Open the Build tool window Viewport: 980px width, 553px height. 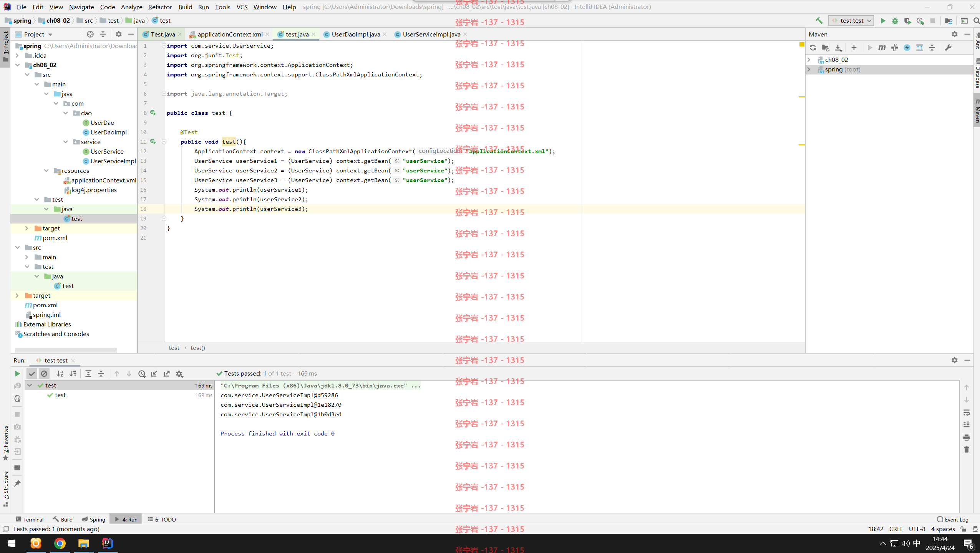coord(63,519)
